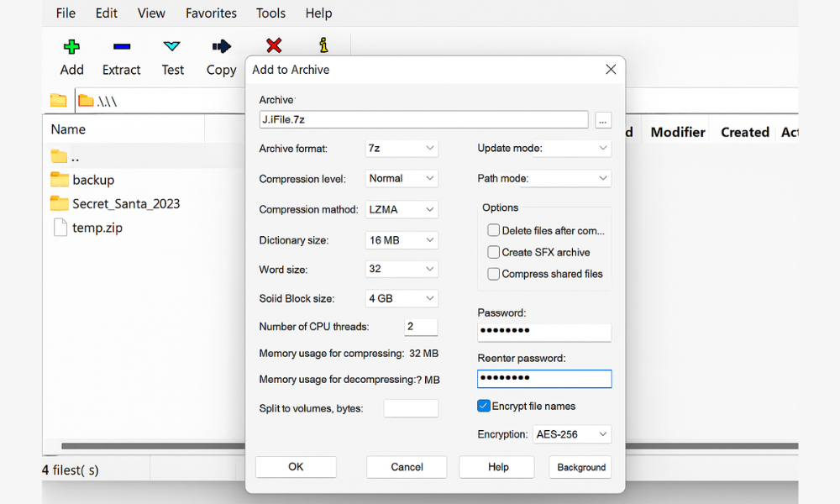Send compression to Background
The image size is (840, 504).
coord(580,467)
